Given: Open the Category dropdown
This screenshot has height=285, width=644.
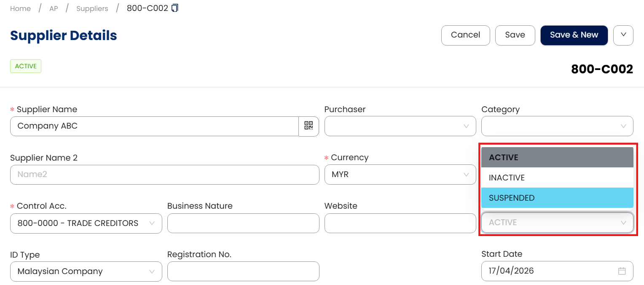Looking at the screenshot, I should 557,126.
